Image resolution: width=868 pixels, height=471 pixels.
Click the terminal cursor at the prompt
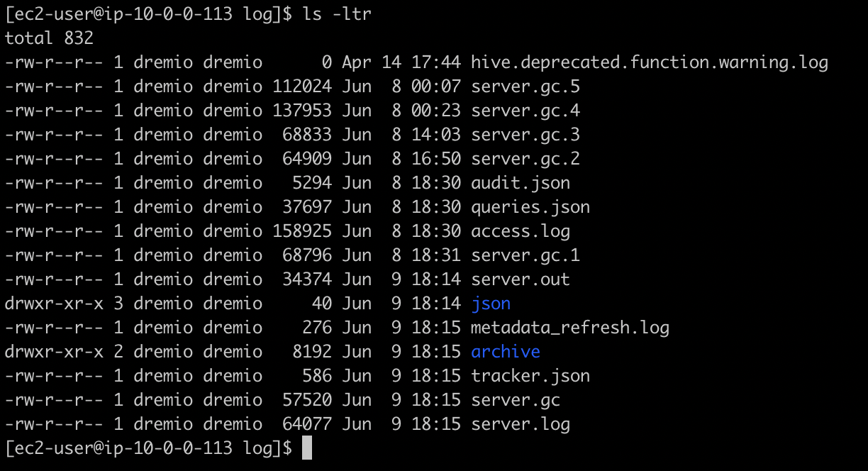pyautogui.click(x=306, y=448)
